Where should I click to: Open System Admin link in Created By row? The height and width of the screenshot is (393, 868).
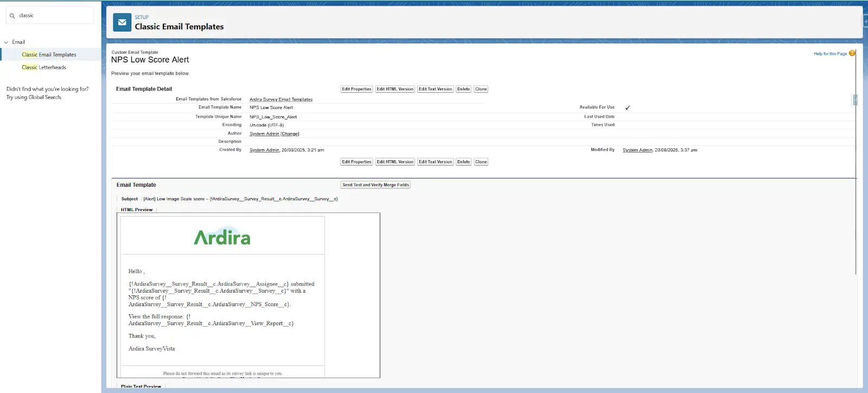click(x=264, y=150)
